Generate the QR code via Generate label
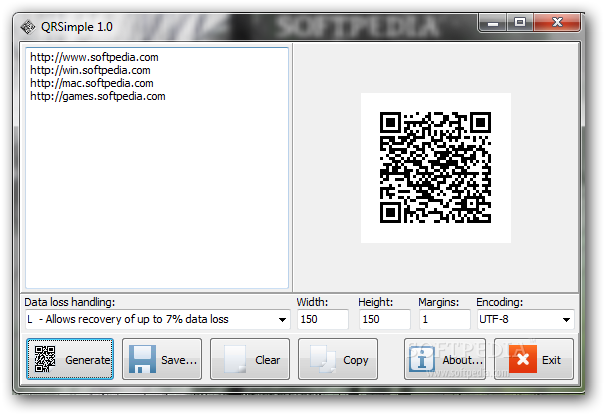Screen dimensions: 605x415 88,360
